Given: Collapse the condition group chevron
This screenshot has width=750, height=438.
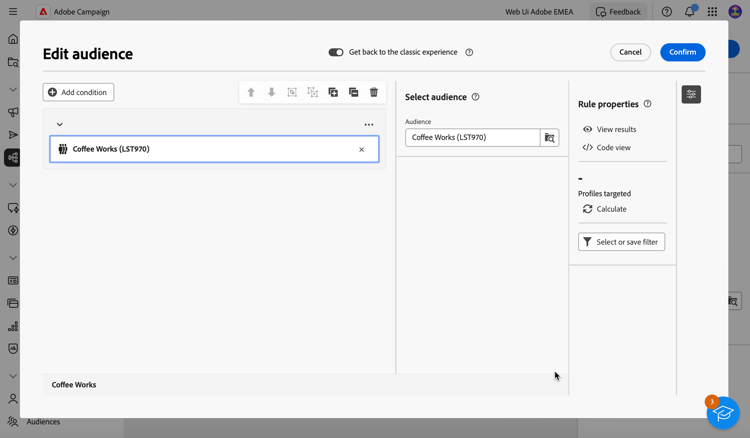Looking at the screenshot, I should coord(60,125).
